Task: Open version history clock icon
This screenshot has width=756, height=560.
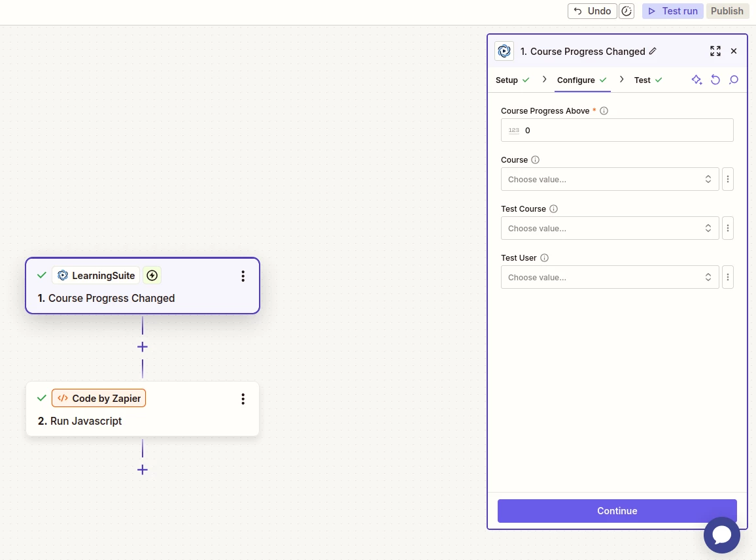Action: click(627, 11)
